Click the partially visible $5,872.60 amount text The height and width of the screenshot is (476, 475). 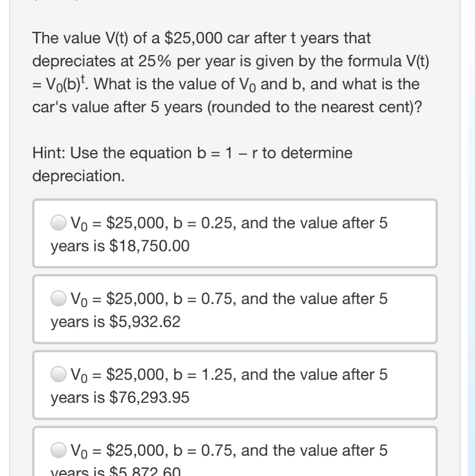coord(145,472)
